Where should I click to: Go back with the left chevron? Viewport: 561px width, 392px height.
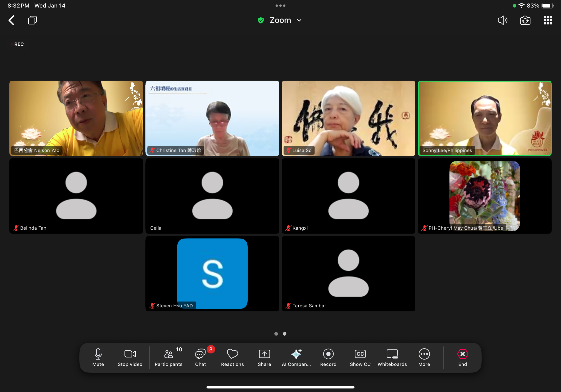(x=12, y=20)
